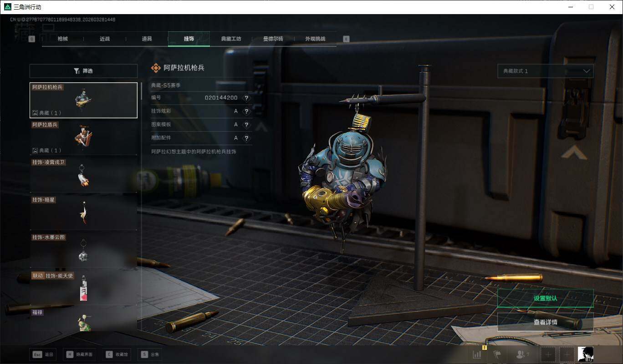
Task: Select the 阿萨拉盾兵 charm item
Action: tap(83, 137)
